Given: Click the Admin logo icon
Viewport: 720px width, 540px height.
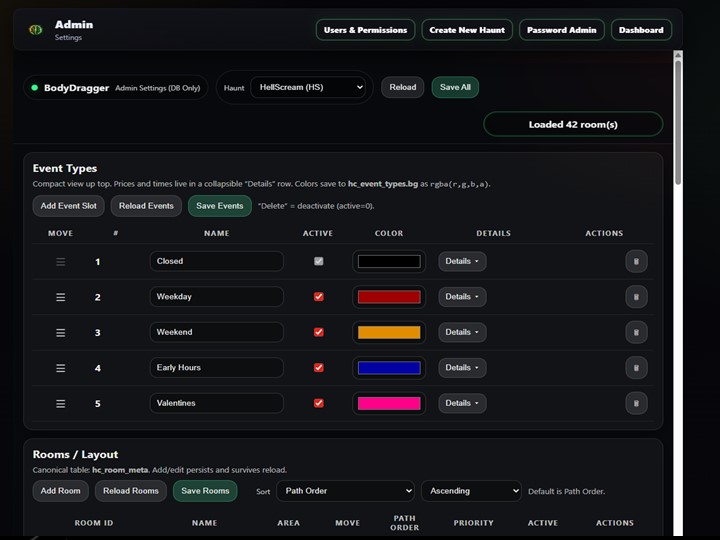Looking at the screenshot, I should click(35, 30).
